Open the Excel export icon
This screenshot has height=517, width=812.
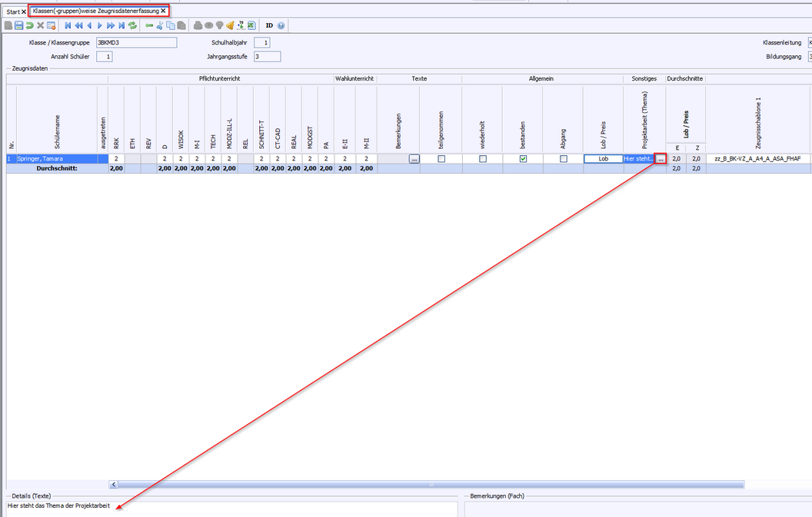[251, 25]
